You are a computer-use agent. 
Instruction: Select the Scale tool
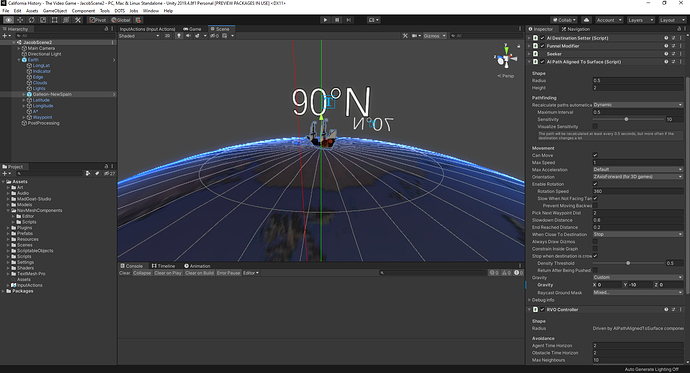coord(43,20)
